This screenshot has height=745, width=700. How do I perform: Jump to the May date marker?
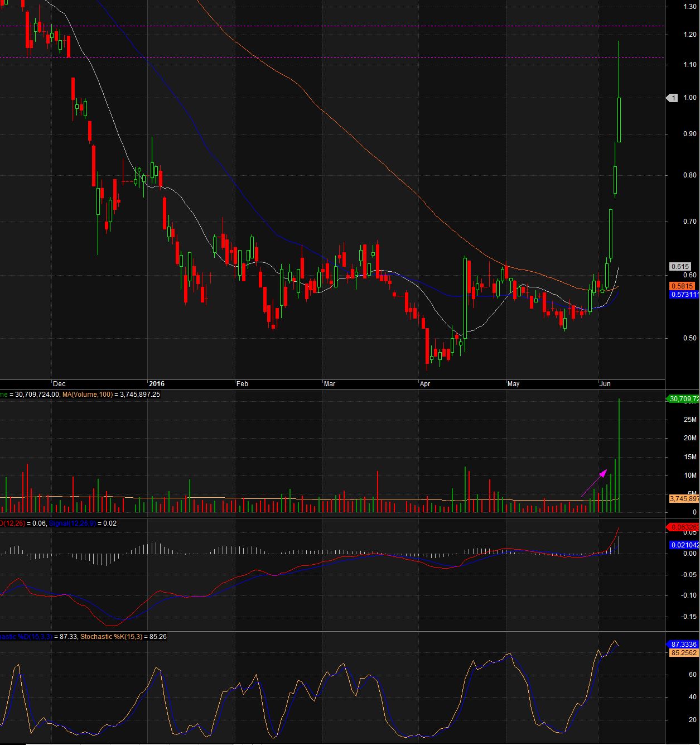coord(513,384)
